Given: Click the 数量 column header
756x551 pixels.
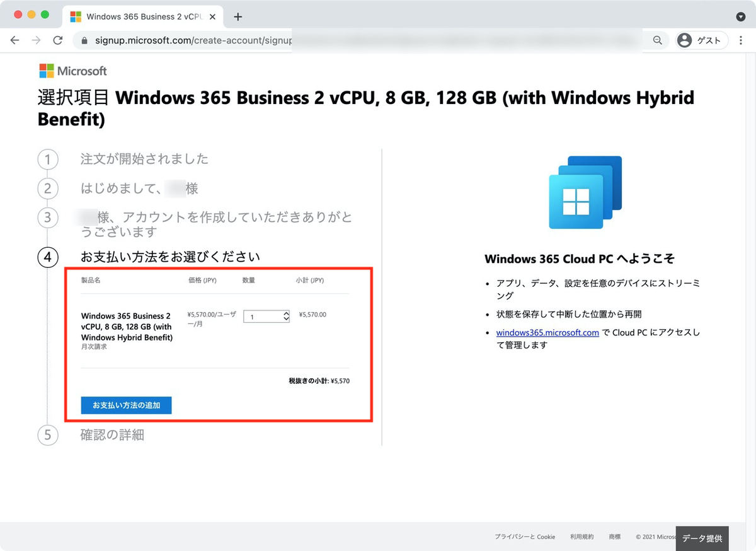Looking at the screenshot, I should 249,280.
